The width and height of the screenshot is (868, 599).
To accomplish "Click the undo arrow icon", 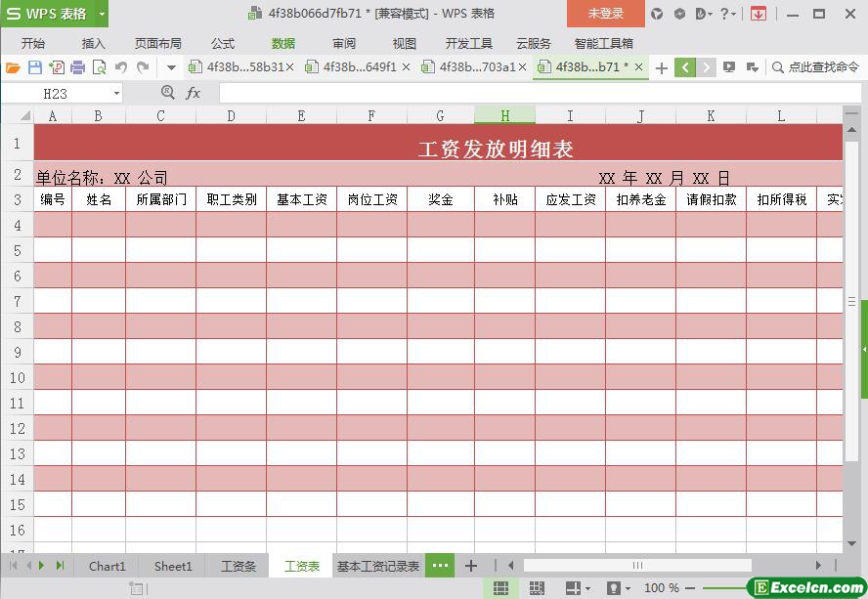I will point(121,67).
